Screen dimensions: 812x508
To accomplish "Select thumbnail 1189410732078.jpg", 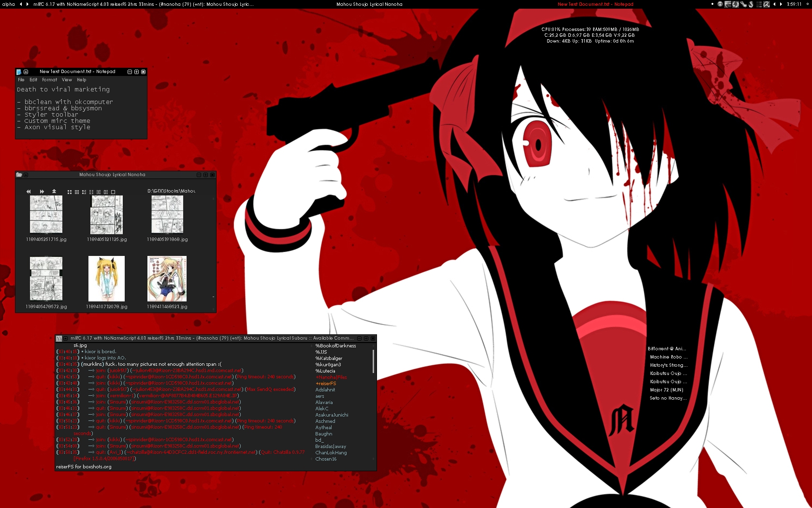I will 106,279.
